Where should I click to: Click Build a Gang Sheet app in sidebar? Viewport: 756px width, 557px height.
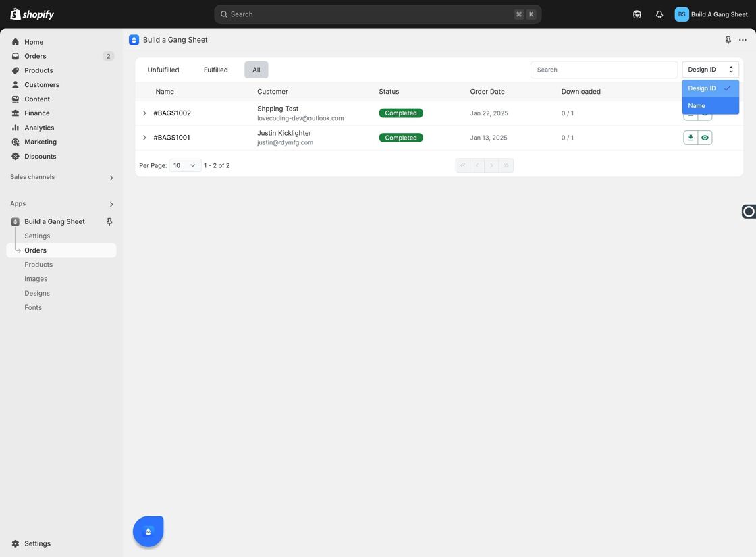(x=55, y=221)
